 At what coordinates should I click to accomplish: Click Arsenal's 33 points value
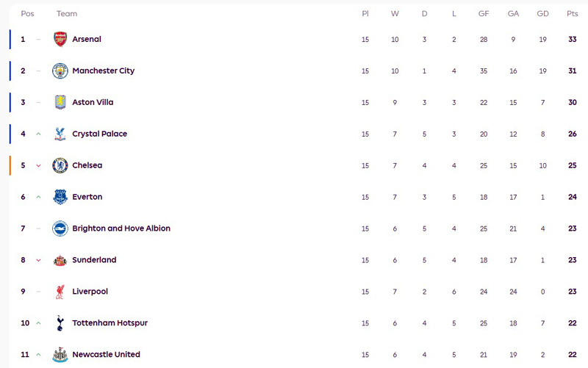coord(572,40)
